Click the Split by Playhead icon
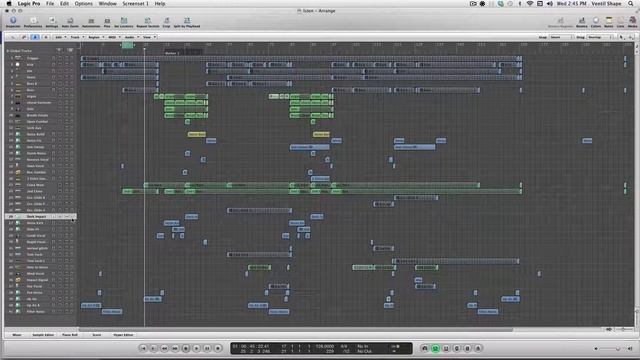This screenshot has height=360, width=640. click(187, 21)
